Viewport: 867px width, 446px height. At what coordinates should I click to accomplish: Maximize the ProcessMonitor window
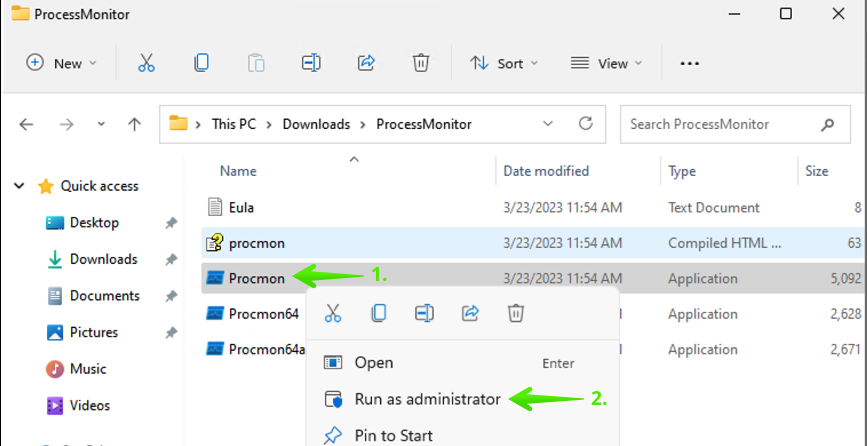tap(786, 14)
